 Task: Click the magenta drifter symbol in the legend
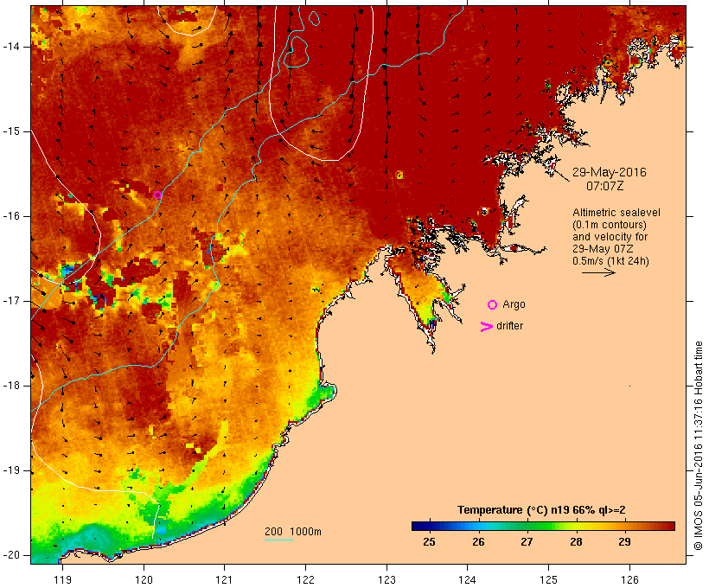[487, 327]
